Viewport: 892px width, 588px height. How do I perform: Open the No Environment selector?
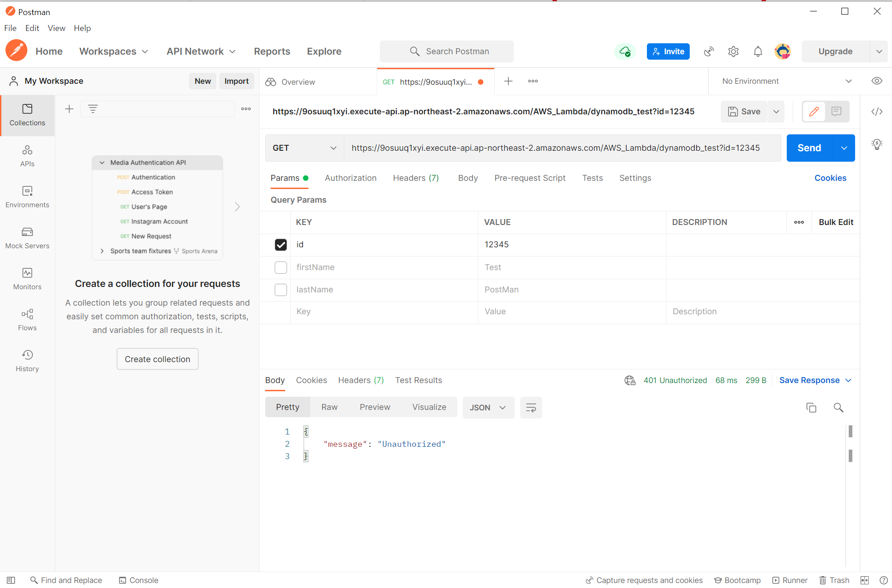pyautogui.click(x=787, y=81)
